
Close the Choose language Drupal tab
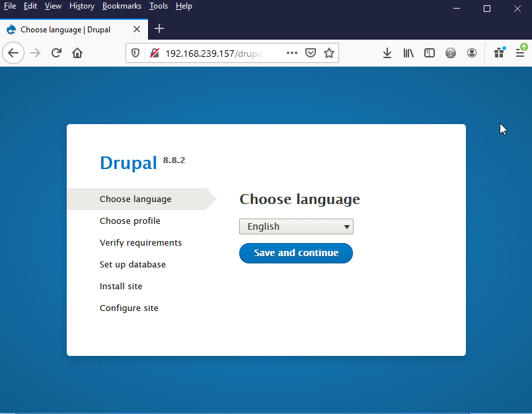pos(137,29)
